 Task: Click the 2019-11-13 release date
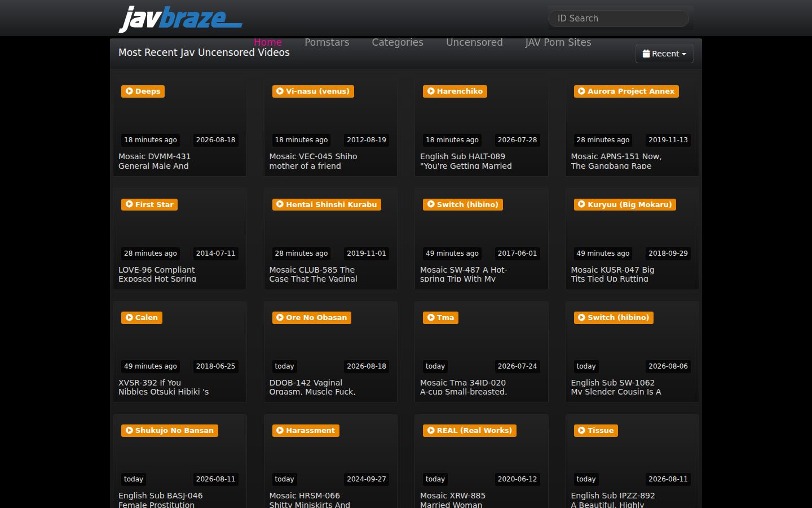668,140
